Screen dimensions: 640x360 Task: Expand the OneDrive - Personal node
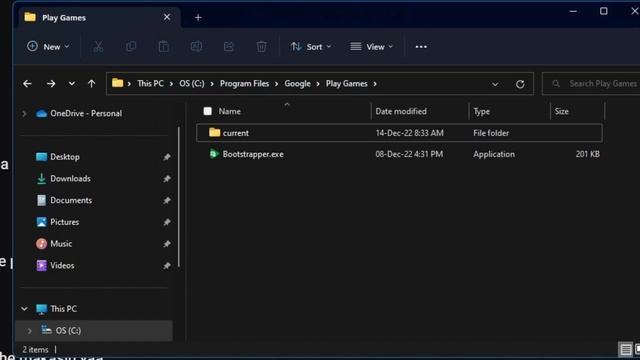[x=24, y=113]
